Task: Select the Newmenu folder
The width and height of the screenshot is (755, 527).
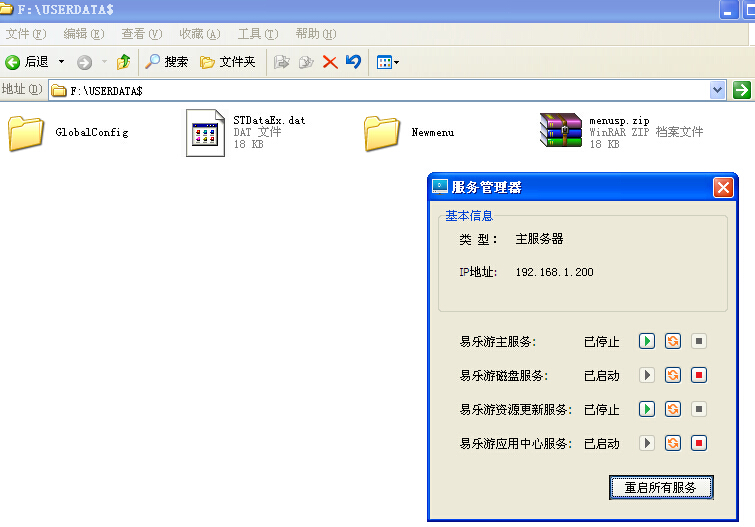Action: [409, 132]
